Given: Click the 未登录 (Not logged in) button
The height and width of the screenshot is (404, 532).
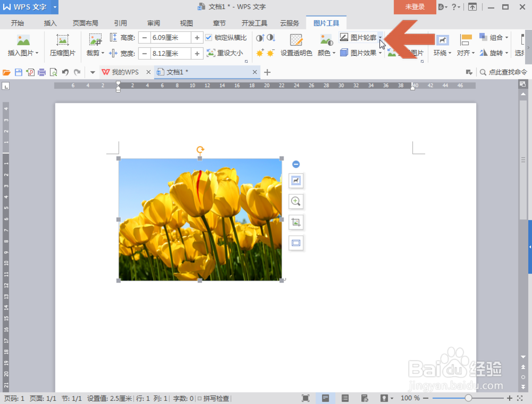Looking at the screenshot, I should point(414,7).
